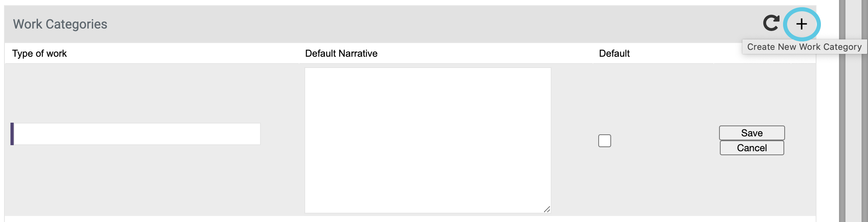Click the narrative text area resize handle
Screen dimensions: 868x222
click(x=547, y=209)
